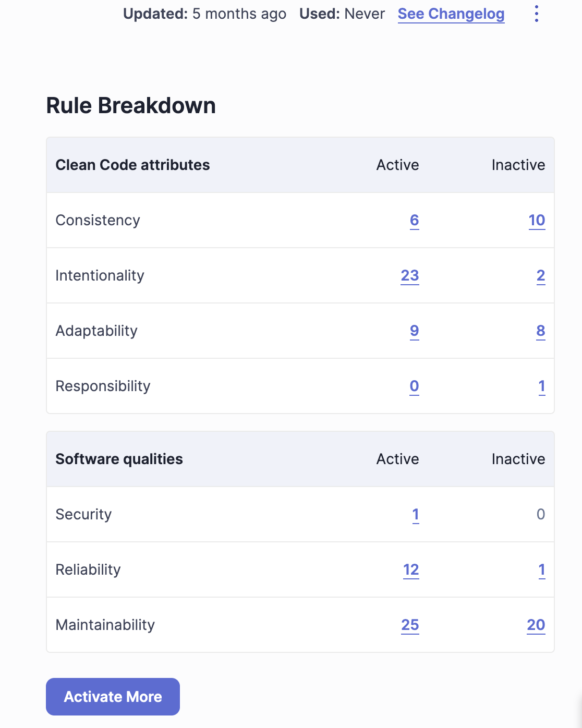
Task: Click the Software qualities table header
Action: 119,459
